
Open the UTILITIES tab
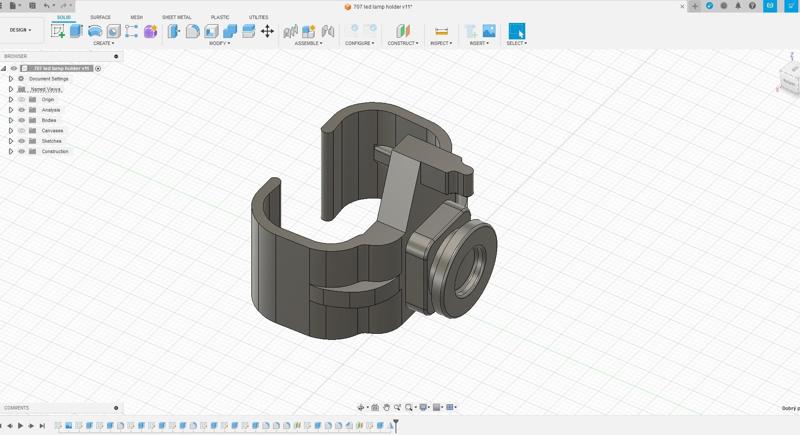pyautogui.click(x=258, y=17)
